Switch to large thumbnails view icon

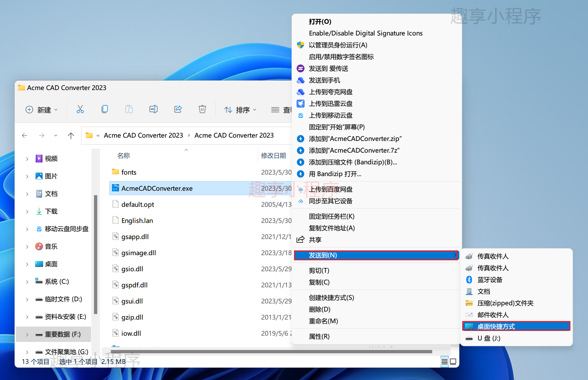pos(453,362)
